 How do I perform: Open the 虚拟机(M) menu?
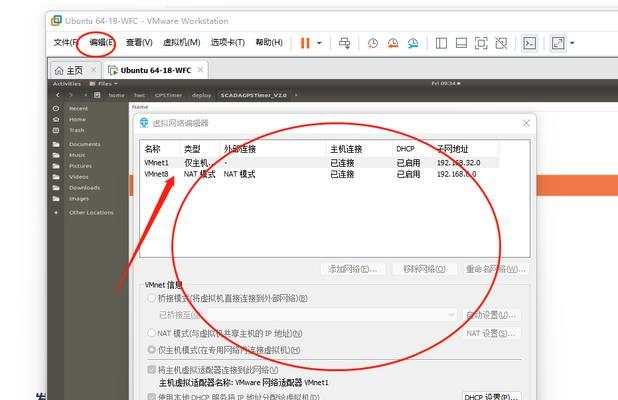[181, 42]
